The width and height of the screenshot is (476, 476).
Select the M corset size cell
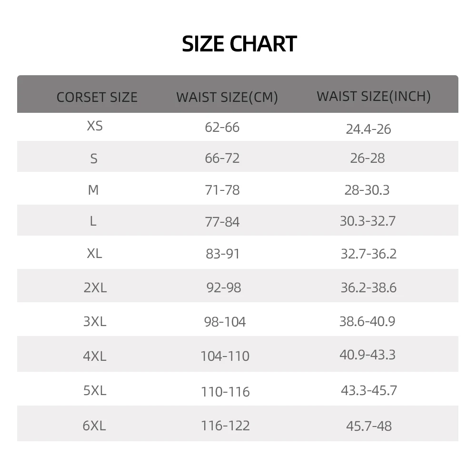click(x=93, y=190)
